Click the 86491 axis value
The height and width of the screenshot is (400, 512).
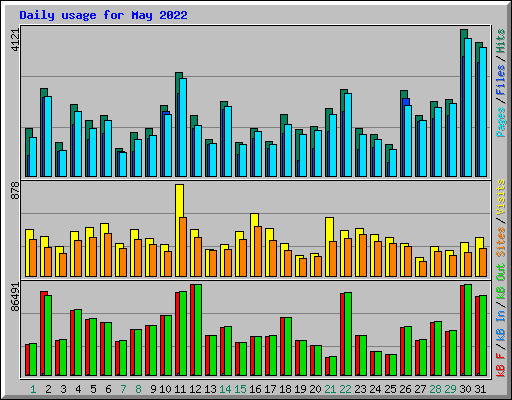pyautogui.click(x=16, y=297)
